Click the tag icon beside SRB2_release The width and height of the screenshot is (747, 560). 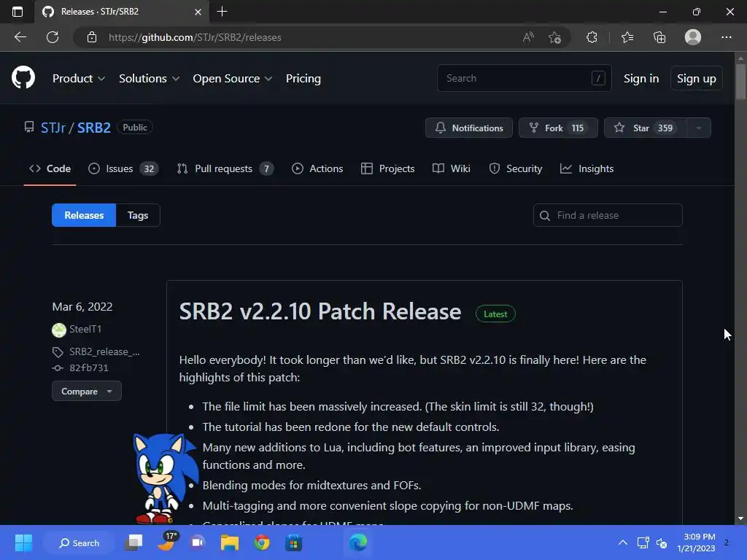tap(58, 352)
